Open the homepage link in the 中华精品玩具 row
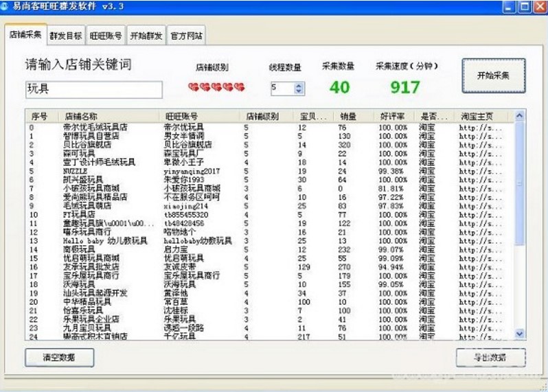Screen dimensions: 548x392 point(481,302)
